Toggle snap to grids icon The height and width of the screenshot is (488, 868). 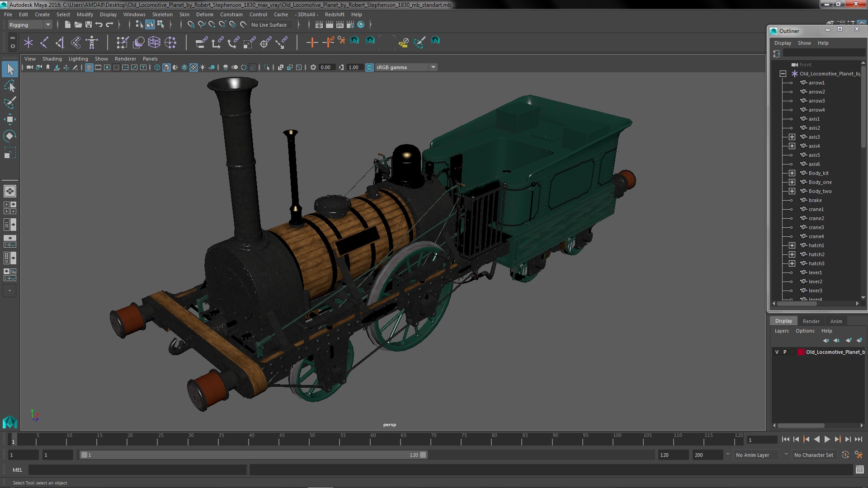[191, 24]
